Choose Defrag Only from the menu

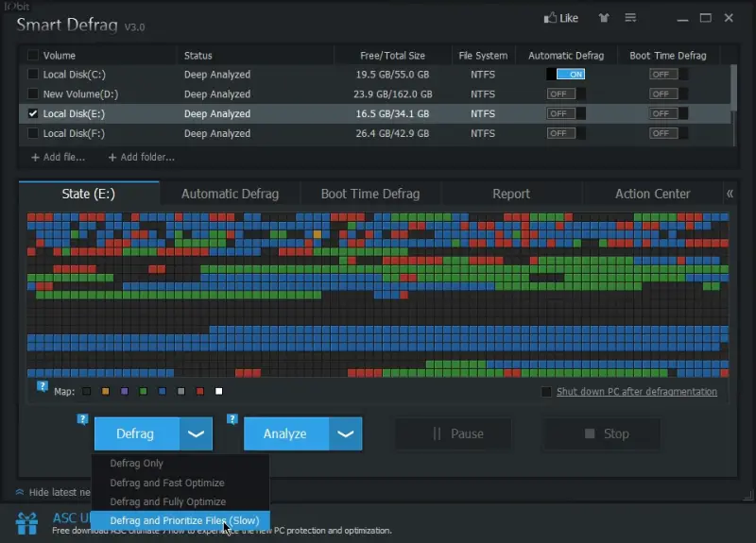[180, 463]
